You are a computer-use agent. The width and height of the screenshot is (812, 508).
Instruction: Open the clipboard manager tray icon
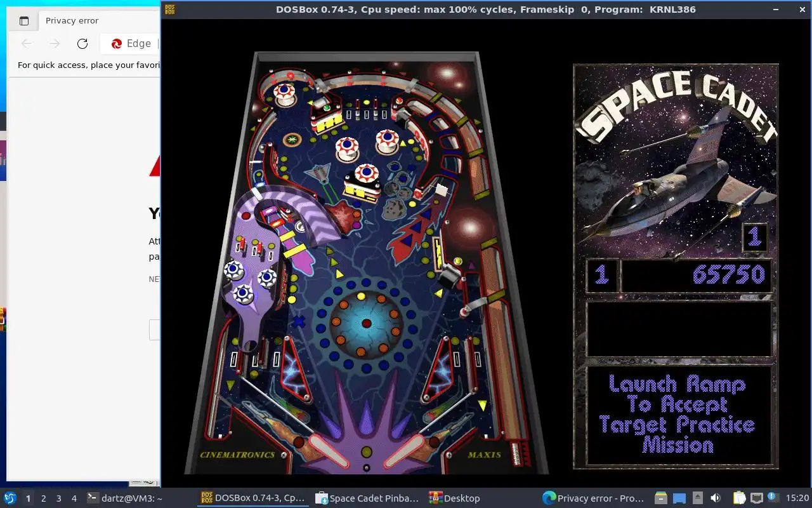739,498
